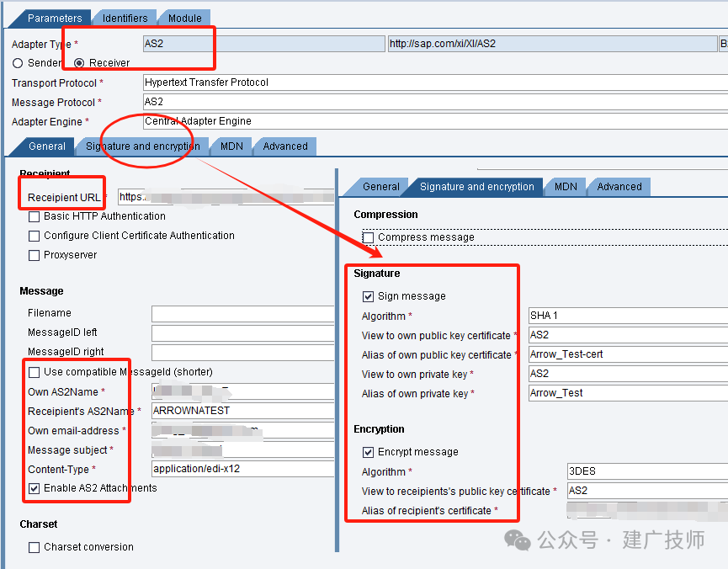This screenshot has height=569, width=728.
Task: Click Receipient's AS2Name field ARROWNATEST
Action: (x=243, y=411)
